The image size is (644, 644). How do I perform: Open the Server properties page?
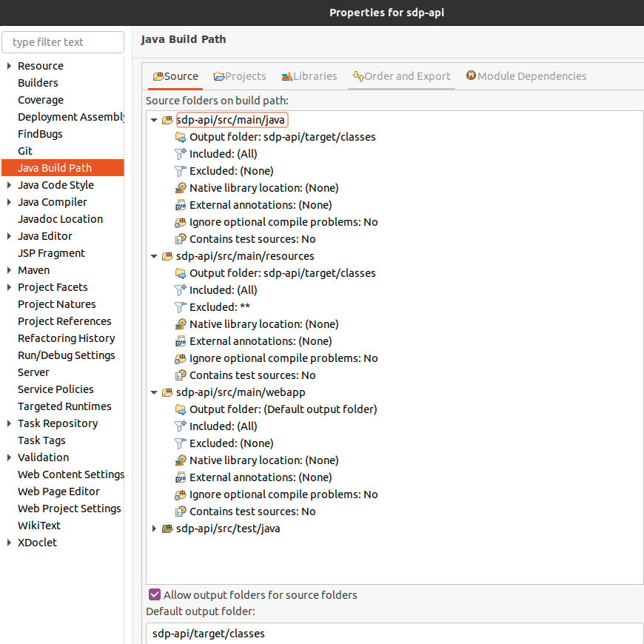coord(33,372)
